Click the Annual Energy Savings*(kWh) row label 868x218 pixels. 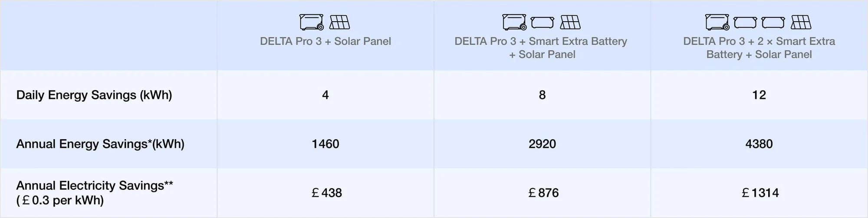pyautogui.click(x=100, y=144)
